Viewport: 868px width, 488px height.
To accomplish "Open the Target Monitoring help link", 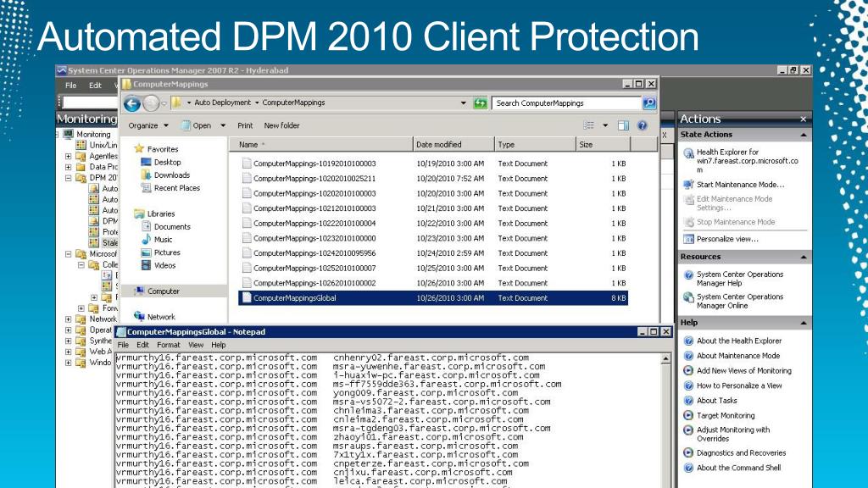I will coord(726,415).
